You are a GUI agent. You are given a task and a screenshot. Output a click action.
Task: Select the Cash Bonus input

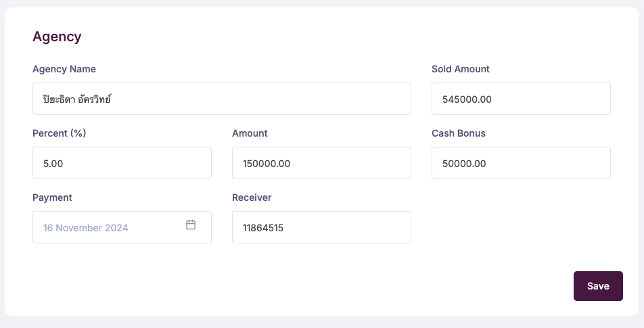(521, 163)
